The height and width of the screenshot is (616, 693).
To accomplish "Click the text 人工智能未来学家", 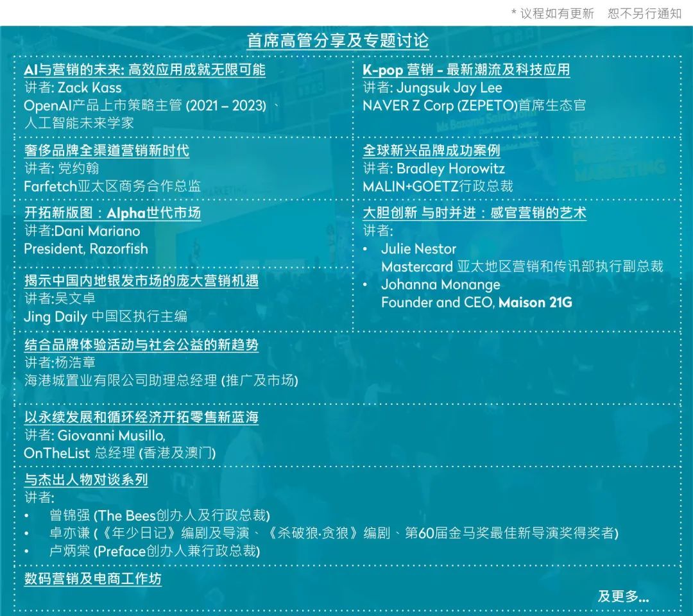I will pos(79,123).
